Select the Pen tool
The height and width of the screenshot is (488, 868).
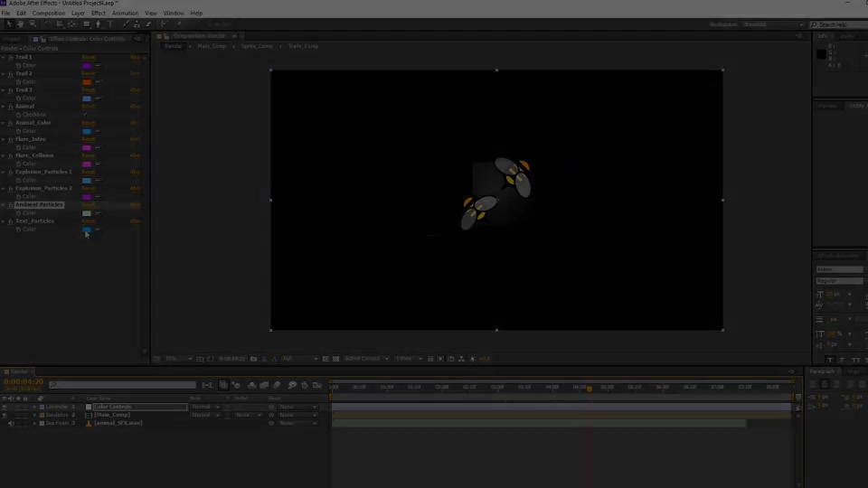point(98,24)
